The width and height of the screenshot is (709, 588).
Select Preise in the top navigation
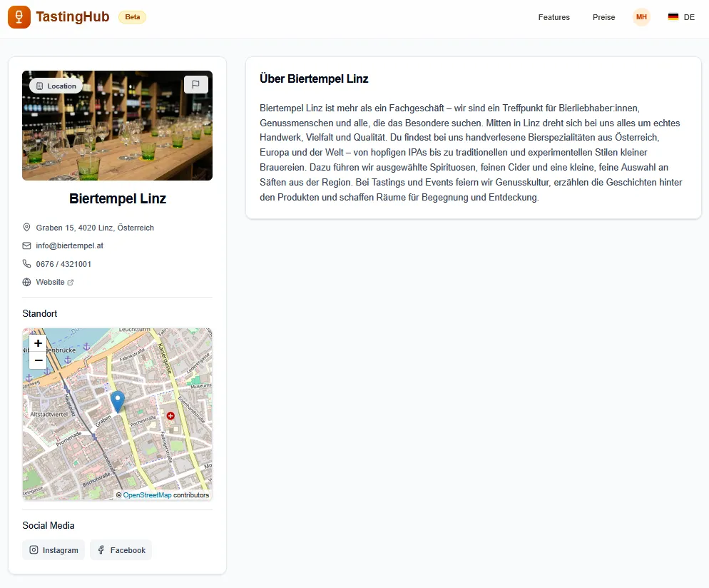[603, 16]
